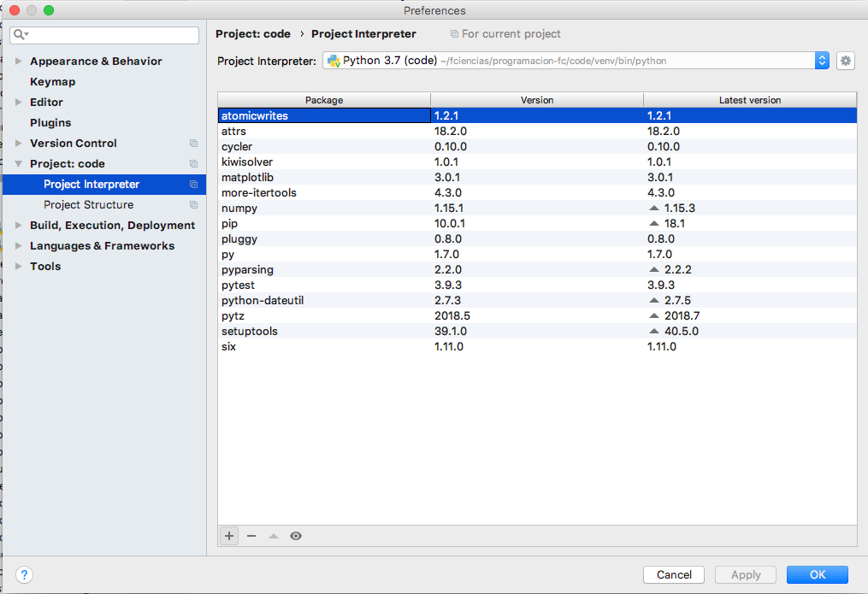Click the 'For current project' label

click(x=511, y=33)
